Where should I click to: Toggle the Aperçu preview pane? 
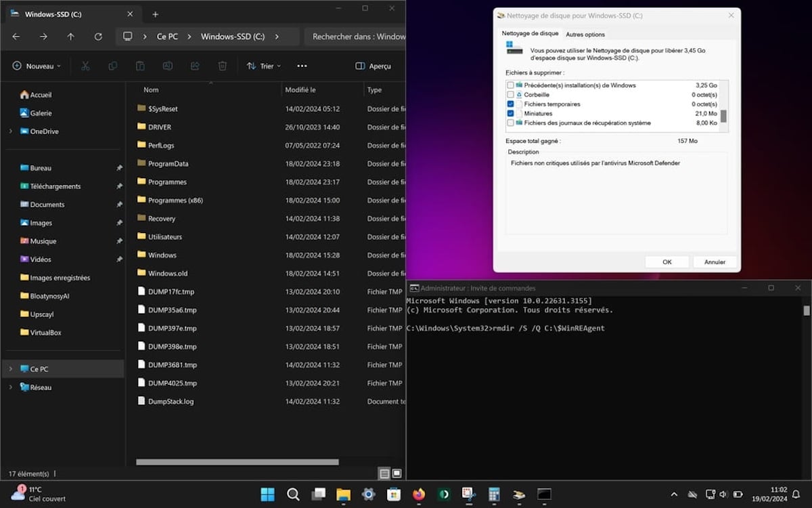click(374, 66)
